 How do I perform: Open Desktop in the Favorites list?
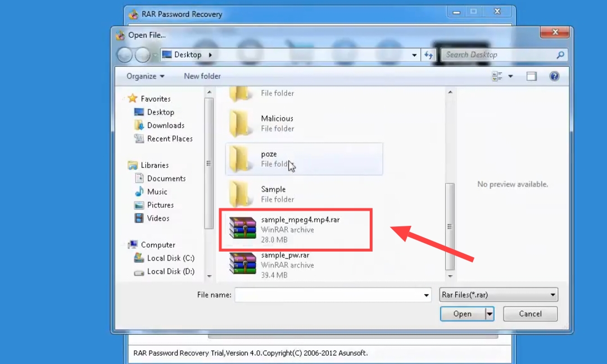(160, 112)
